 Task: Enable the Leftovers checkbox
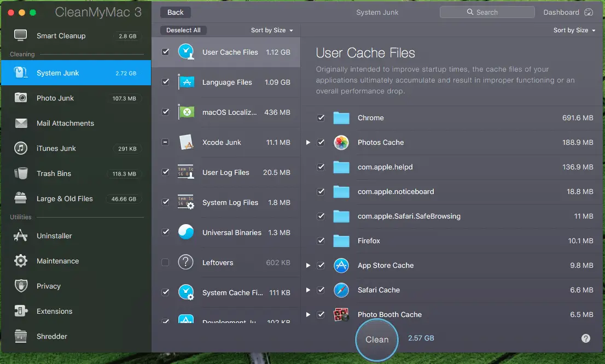(165, 262)
